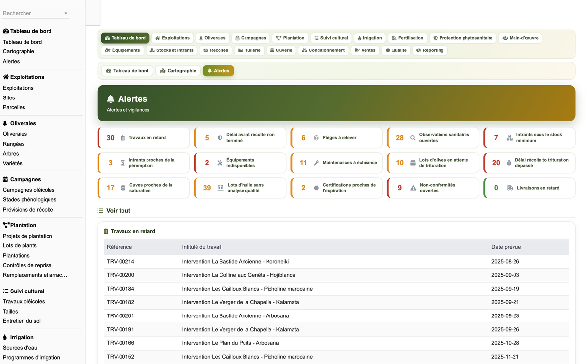Screen dimensions: 588x364
Task: Open the Suivi cultural tab
Action: [x=331, y=38]
